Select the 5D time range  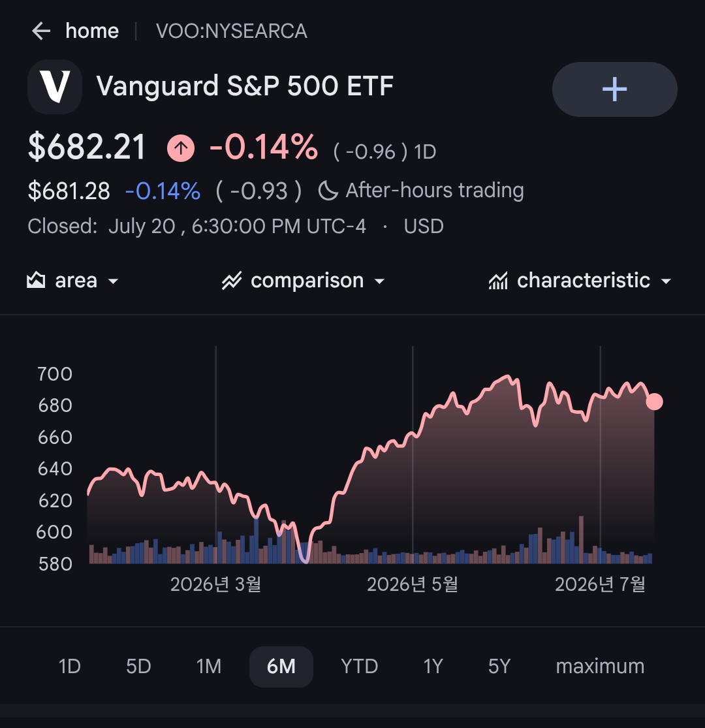(138, 666)
